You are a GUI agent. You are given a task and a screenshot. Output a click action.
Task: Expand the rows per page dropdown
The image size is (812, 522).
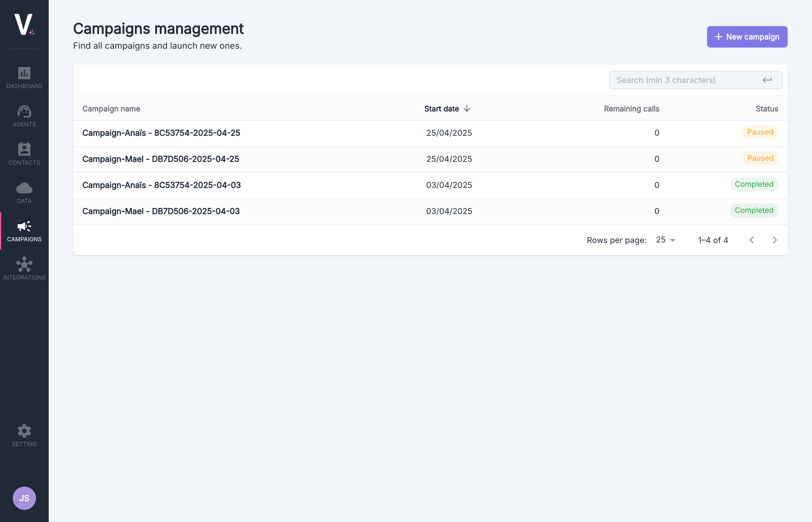tap(665, 240)
